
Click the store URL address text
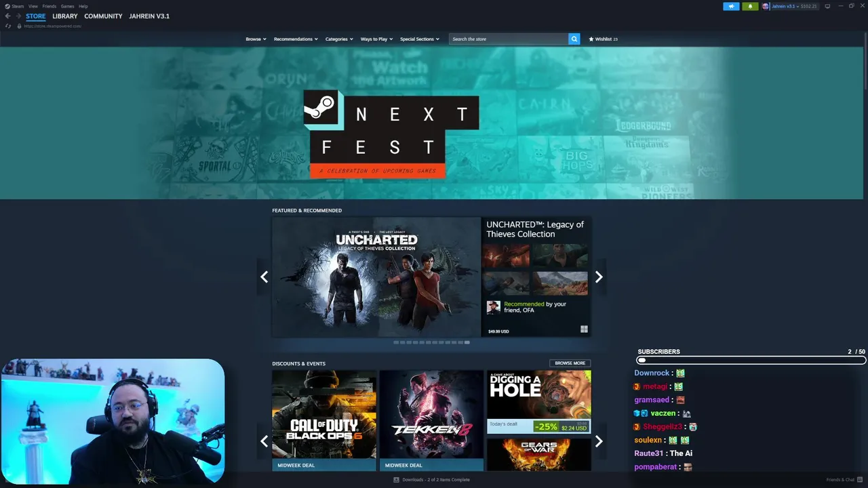click(53, 26)
